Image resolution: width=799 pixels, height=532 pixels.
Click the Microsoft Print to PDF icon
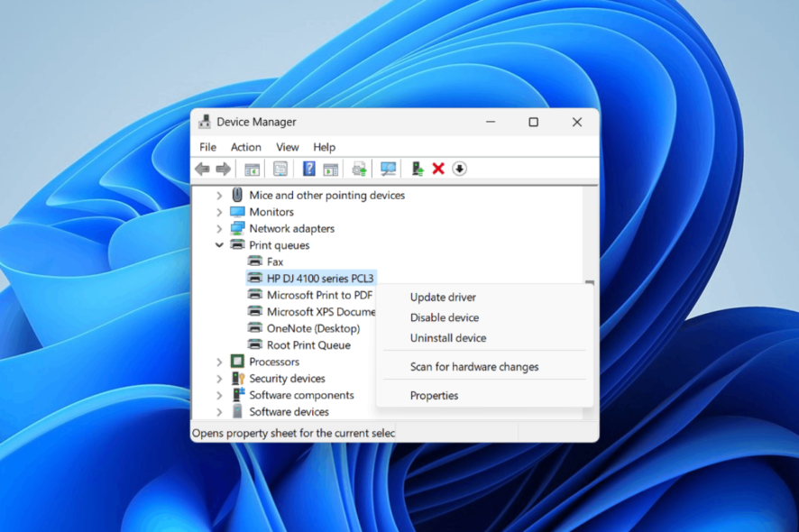[x=255, y=295]
